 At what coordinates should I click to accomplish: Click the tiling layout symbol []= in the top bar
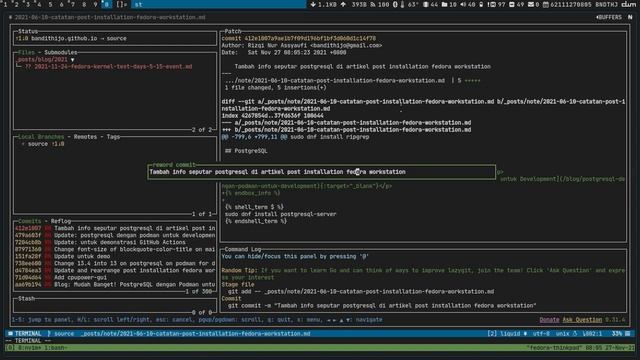(x=121, y=4)
